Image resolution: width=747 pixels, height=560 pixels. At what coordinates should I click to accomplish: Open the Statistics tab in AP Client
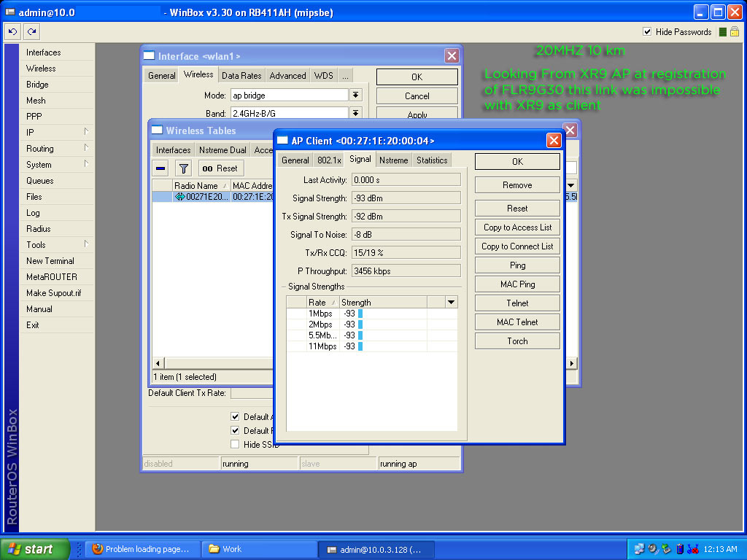(432, 160)
